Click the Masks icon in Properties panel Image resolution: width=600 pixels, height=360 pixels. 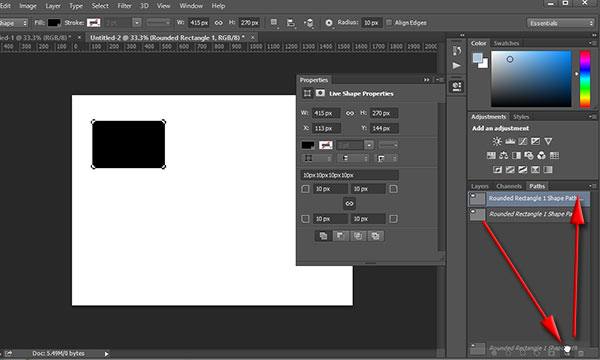point(320,93)
